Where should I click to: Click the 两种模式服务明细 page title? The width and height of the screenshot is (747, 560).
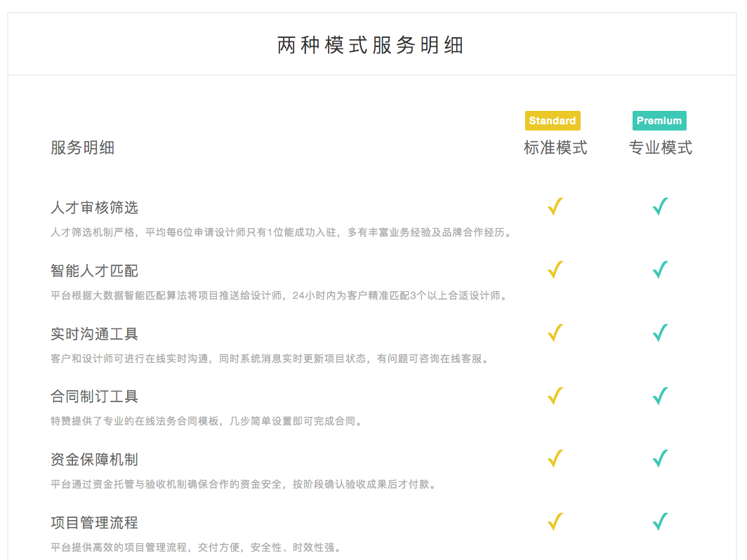tap(371, 46)
